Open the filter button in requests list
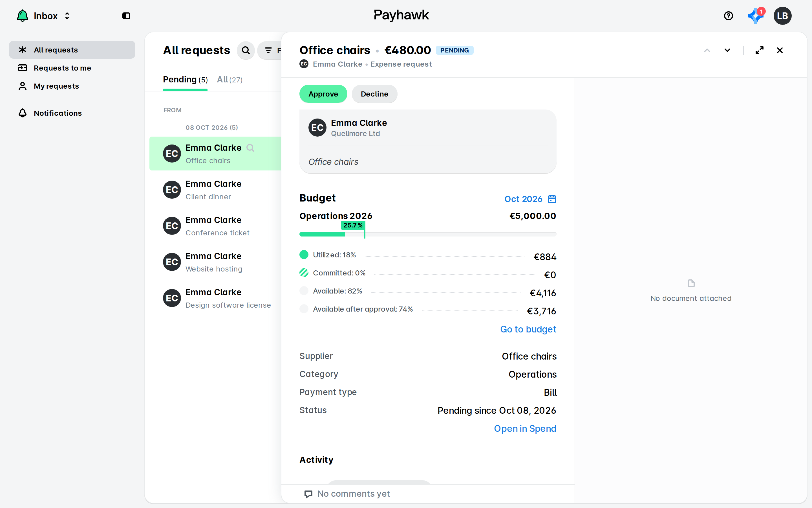The width and height of the screenshot is (812, 508). coord(269,51)
